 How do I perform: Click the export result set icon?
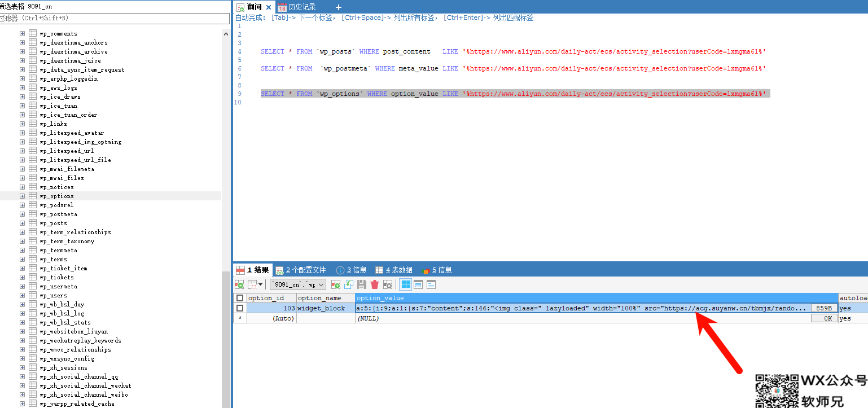click(x=239, y=284)
